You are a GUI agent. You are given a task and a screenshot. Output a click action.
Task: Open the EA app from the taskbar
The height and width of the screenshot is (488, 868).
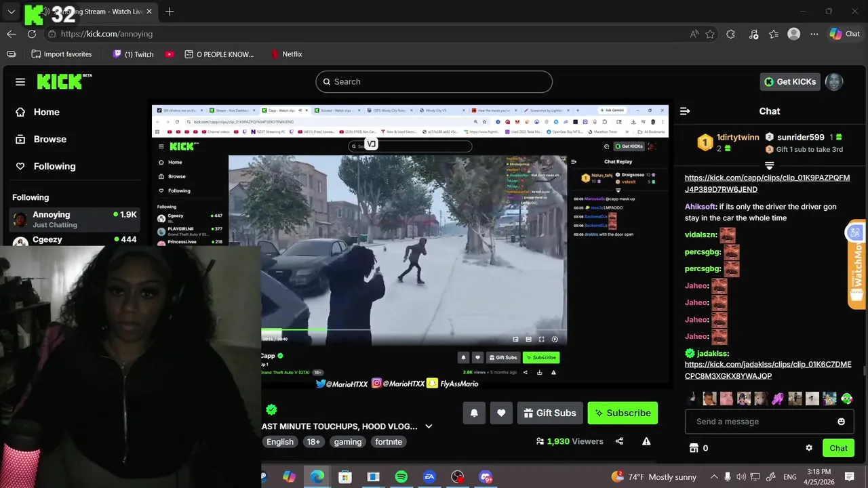coord(429,477)
